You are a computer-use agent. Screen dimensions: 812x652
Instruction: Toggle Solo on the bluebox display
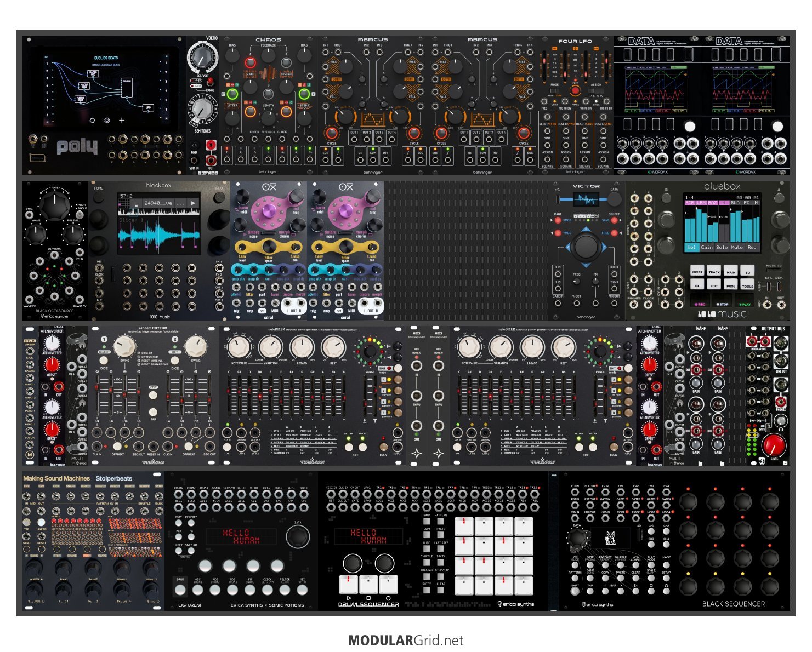click(722, 247)
